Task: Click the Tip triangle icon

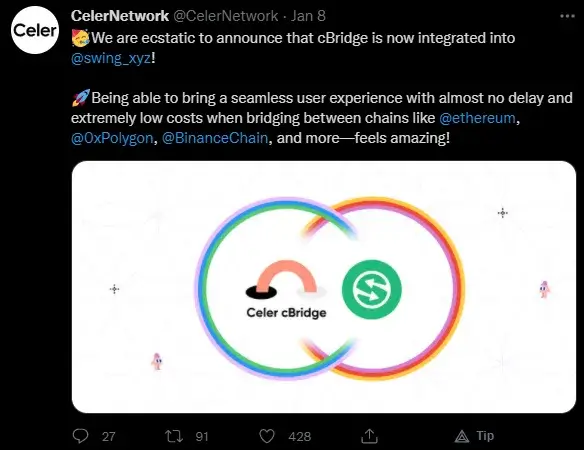Action: [462, 436]
